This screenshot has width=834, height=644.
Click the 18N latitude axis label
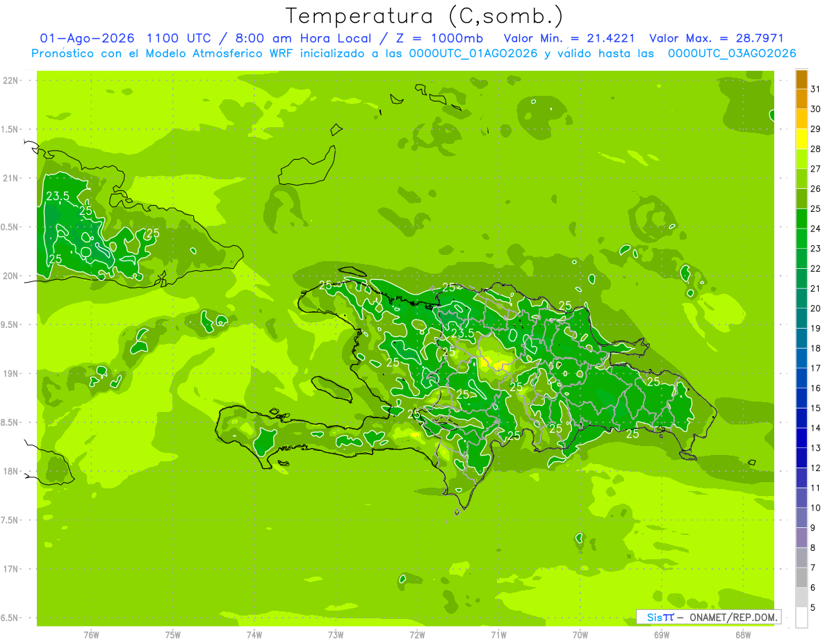(10, 471)
